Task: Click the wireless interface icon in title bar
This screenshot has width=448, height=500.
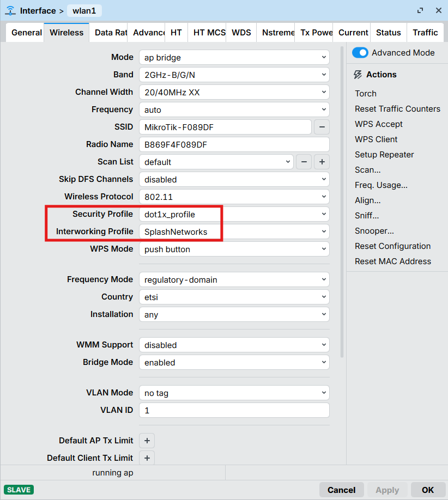Action: (x=10, y=11)
